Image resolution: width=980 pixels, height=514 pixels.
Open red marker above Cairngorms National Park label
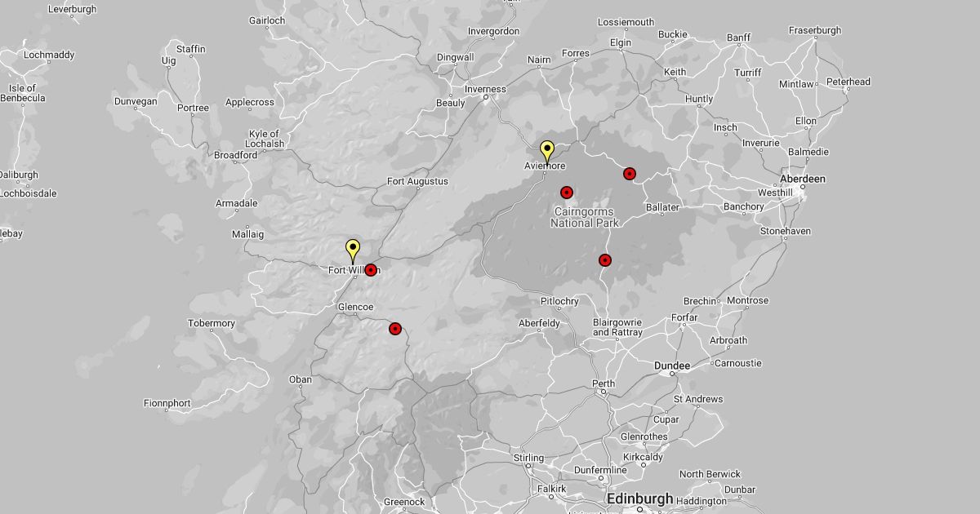click(x=566, y=193)
